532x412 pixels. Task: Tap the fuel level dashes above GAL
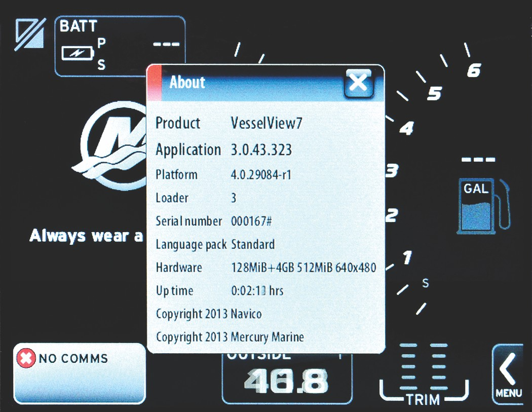[478, 159]
